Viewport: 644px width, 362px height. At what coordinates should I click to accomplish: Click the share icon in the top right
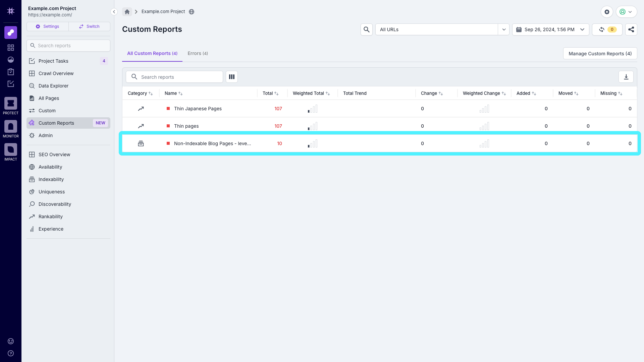tap(631, 29)
